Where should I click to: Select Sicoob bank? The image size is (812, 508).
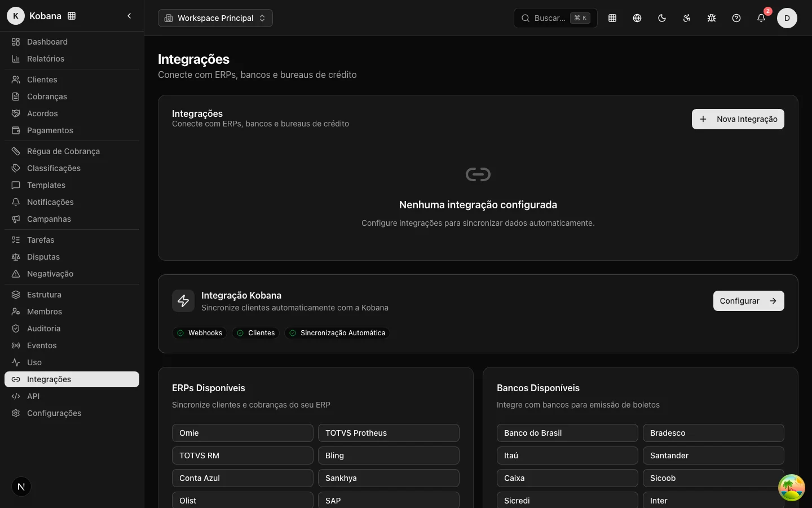(713, 478)
